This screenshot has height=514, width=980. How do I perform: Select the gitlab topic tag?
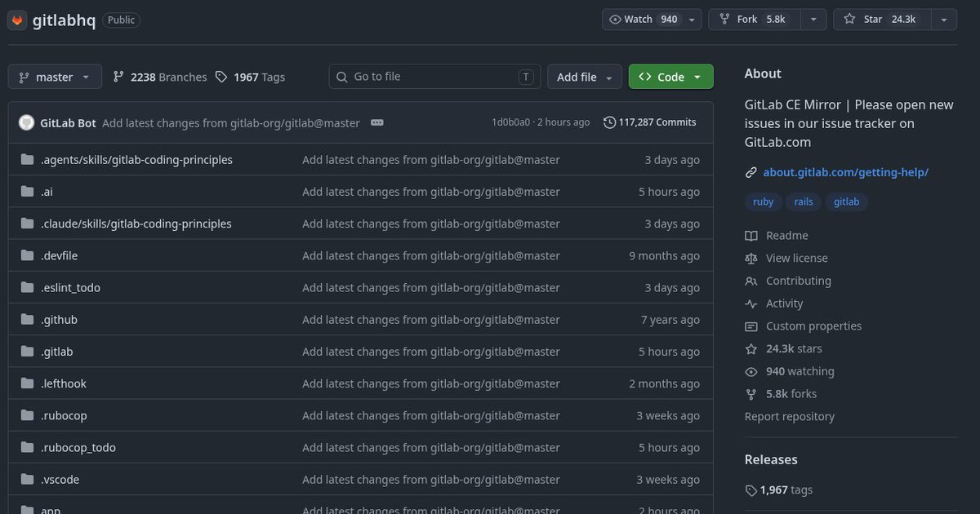pyautogui.click(x=846, y=202)
